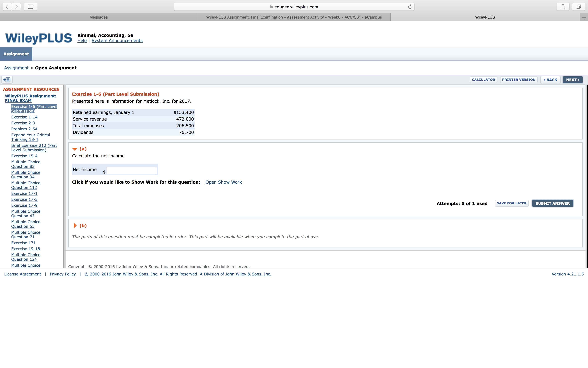Open Exercise 15-4 in the sidebar
588x368 pixels.
[24, 156]
